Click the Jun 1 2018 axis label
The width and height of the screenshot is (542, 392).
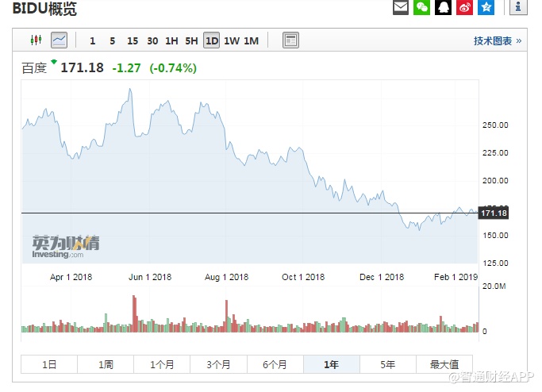150,277
